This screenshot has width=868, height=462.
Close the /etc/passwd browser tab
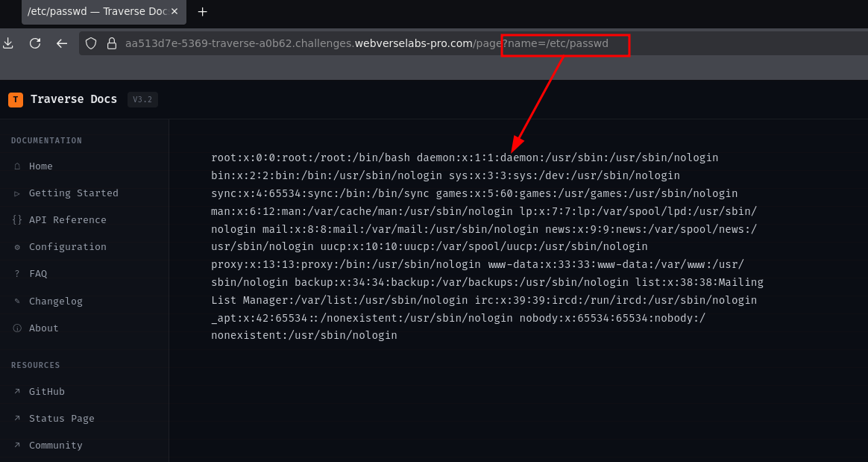pos(174,12)
